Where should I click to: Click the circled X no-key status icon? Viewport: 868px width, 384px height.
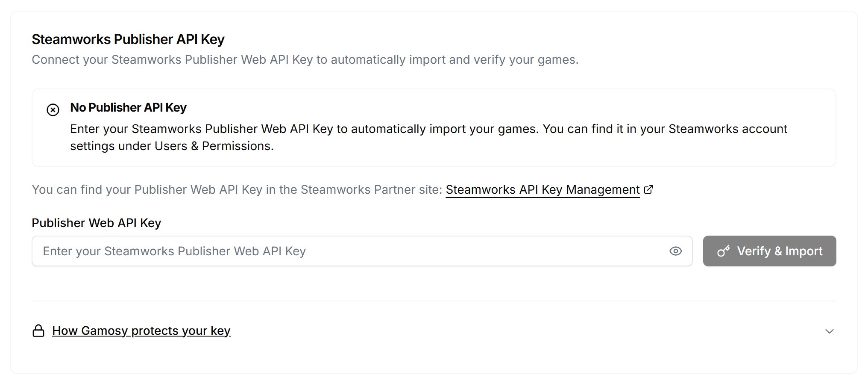coord(53,110)
